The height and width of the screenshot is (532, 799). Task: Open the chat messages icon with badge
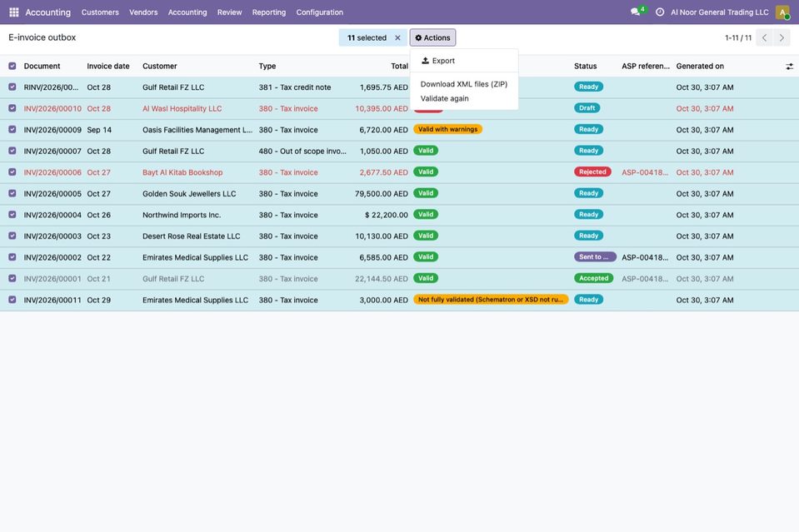[636, 12]
